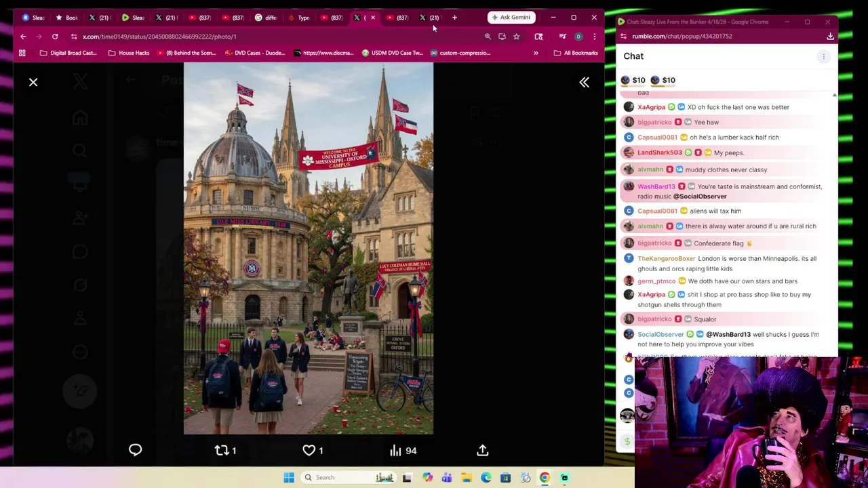Open LandShark503's username in chat

659,152
